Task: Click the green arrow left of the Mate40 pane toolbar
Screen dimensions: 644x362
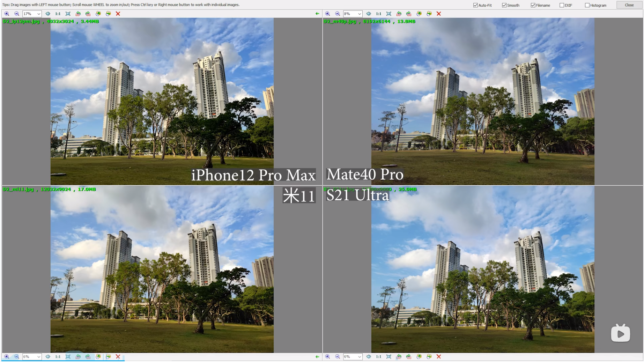Action: tap(317, 14)
